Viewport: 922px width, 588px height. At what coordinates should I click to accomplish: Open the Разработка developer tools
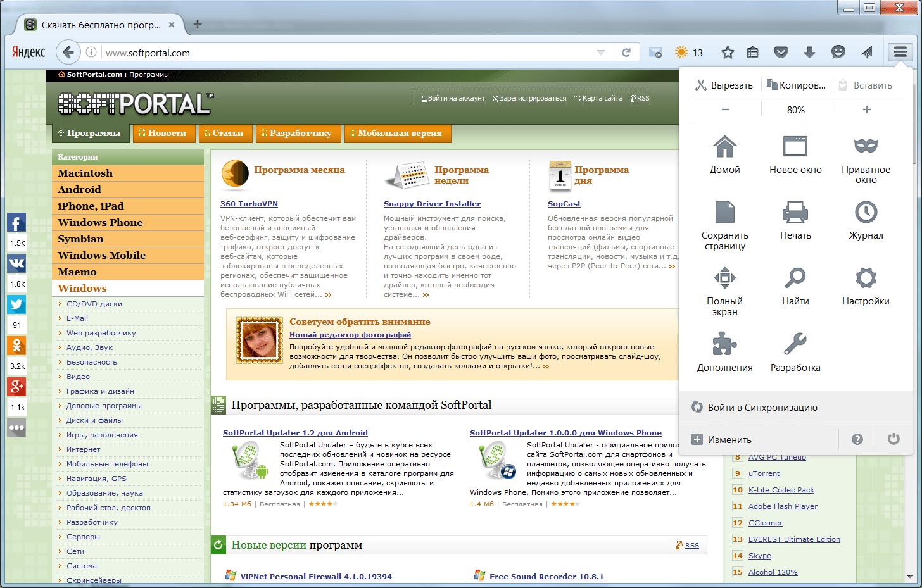click(x=795, y=353)
